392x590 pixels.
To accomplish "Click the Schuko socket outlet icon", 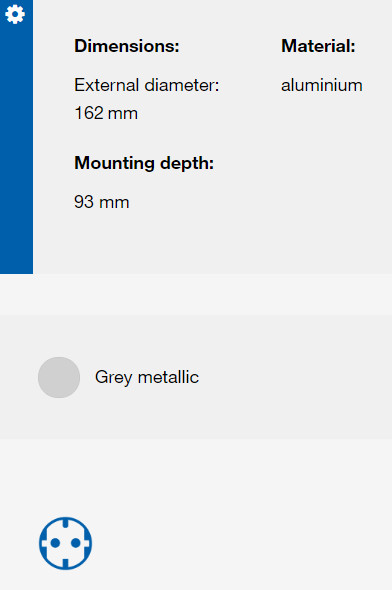I will tap(65, 543).
